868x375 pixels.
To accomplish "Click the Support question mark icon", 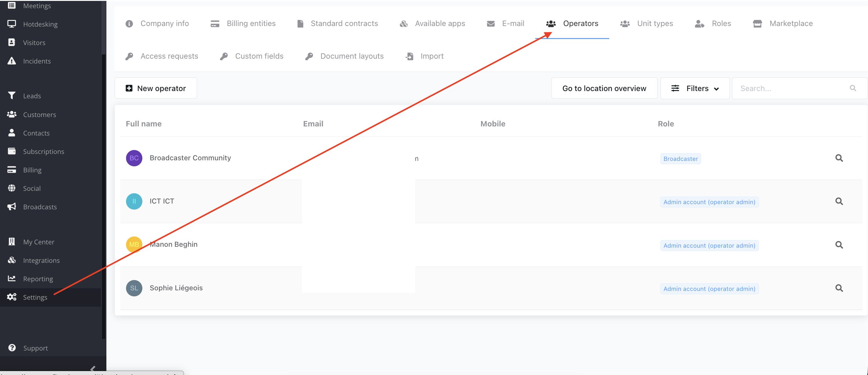I will (x=12, y=348).
